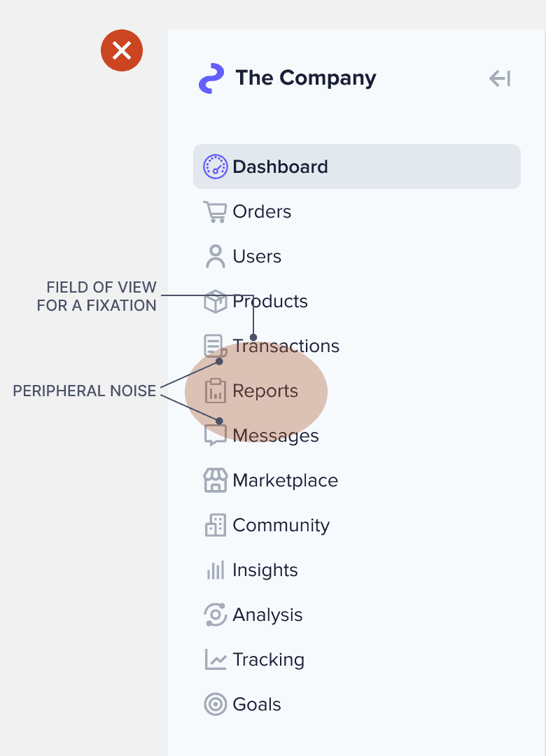Click the Orders shopping cart icon
546x756 pixels.
215,211
